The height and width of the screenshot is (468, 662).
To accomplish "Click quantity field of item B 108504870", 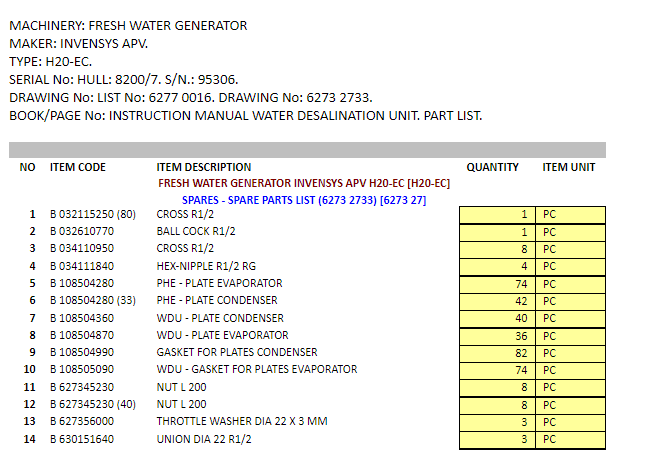I will pyautogui.click(x=497, y=335).
